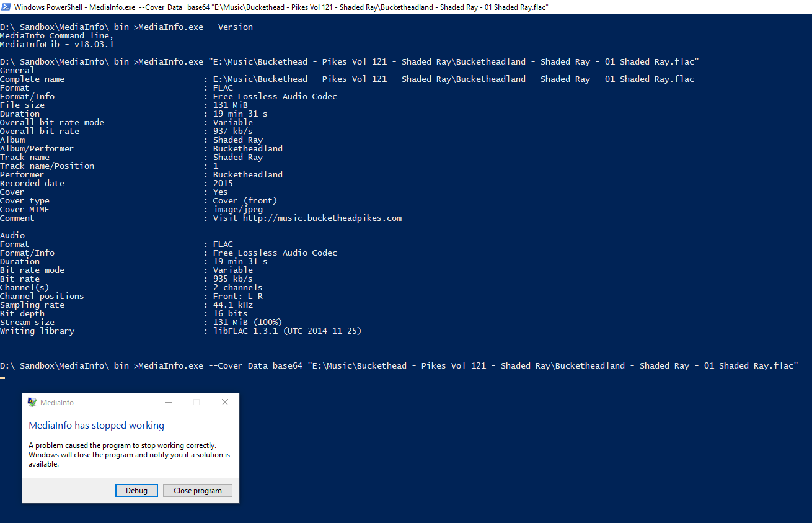This screenshot has width=812, height=523.
Task: Click the MediaInfo icon in dialog title bar
Action: pyautogui.click(x=32, y=402)
